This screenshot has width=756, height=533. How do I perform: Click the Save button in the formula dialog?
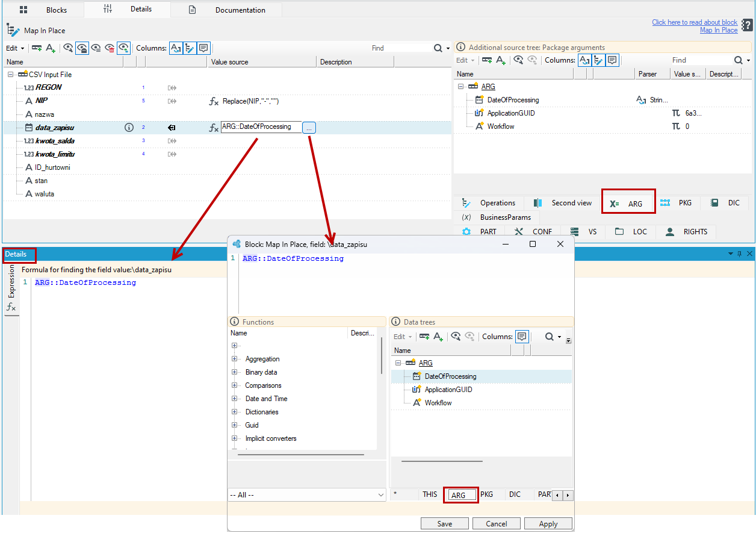point(445,524)
